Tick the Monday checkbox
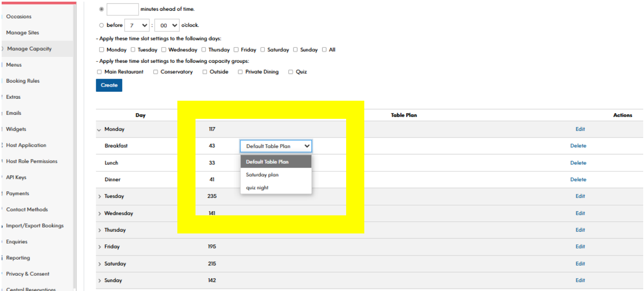644x291 pixels. [101, 50]
